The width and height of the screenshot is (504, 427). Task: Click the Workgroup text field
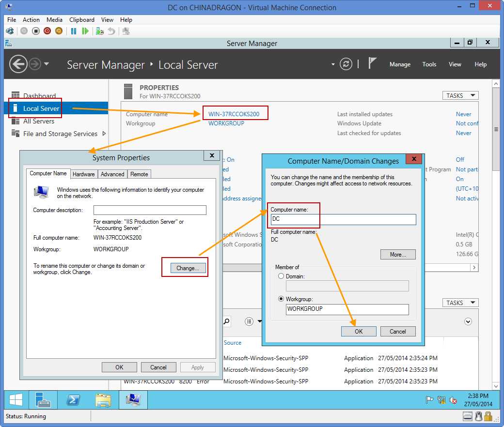click(347, 309)
